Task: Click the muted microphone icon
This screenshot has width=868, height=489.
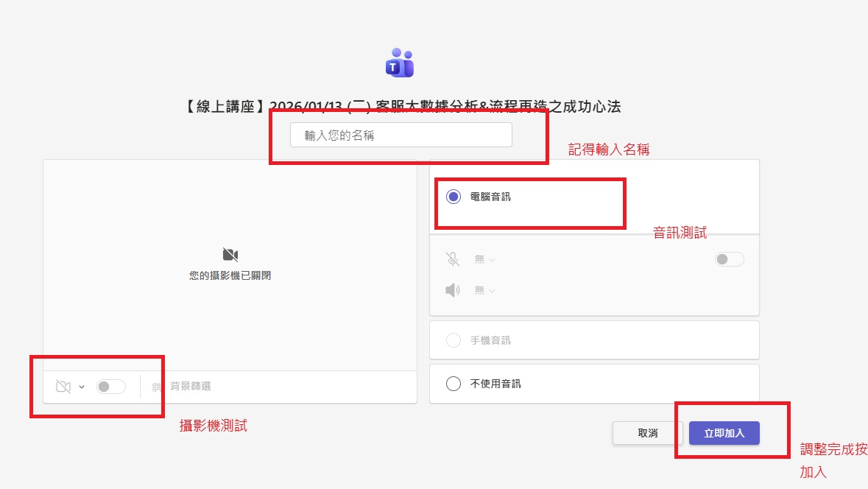Action: (453, 259)
